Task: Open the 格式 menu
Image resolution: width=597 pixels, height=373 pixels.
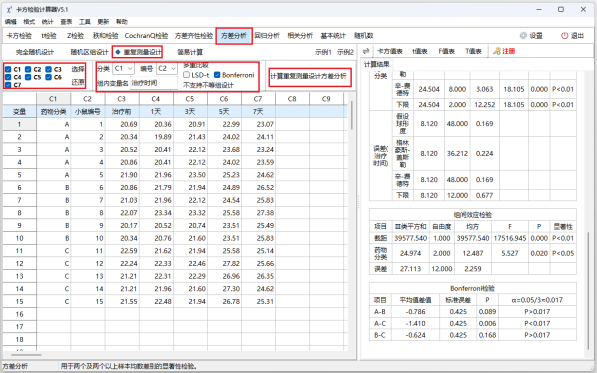Action: 29,22
